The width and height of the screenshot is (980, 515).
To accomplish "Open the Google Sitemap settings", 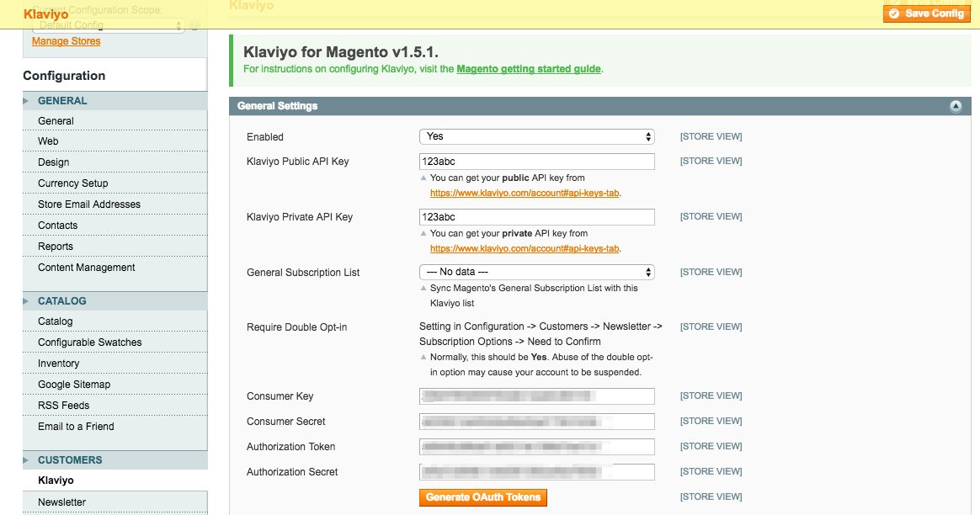I will [74, 385].
